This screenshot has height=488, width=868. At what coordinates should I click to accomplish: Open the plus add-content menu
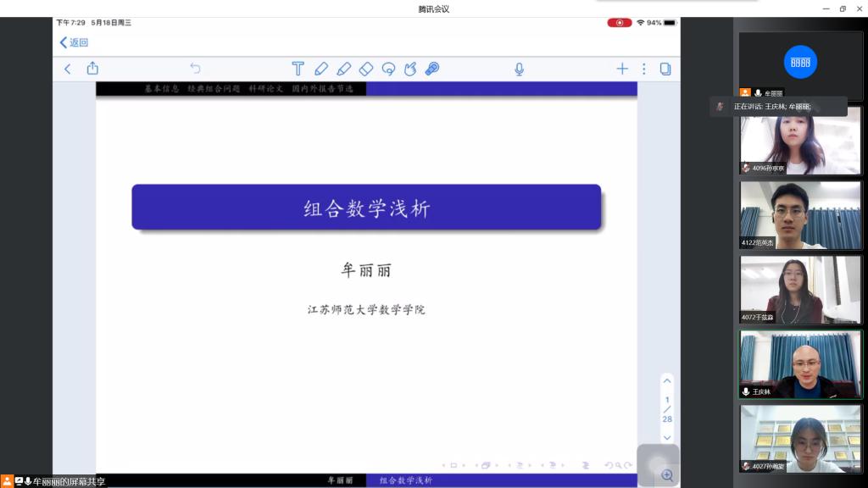pyautogui.click(x=622, y=69)
